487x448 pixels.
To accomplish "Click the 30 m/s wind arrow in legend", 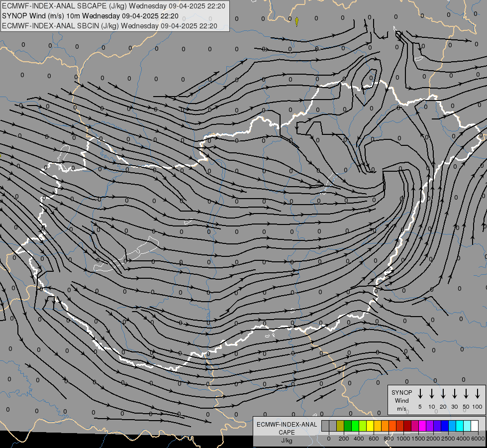I will click(454, 394).
